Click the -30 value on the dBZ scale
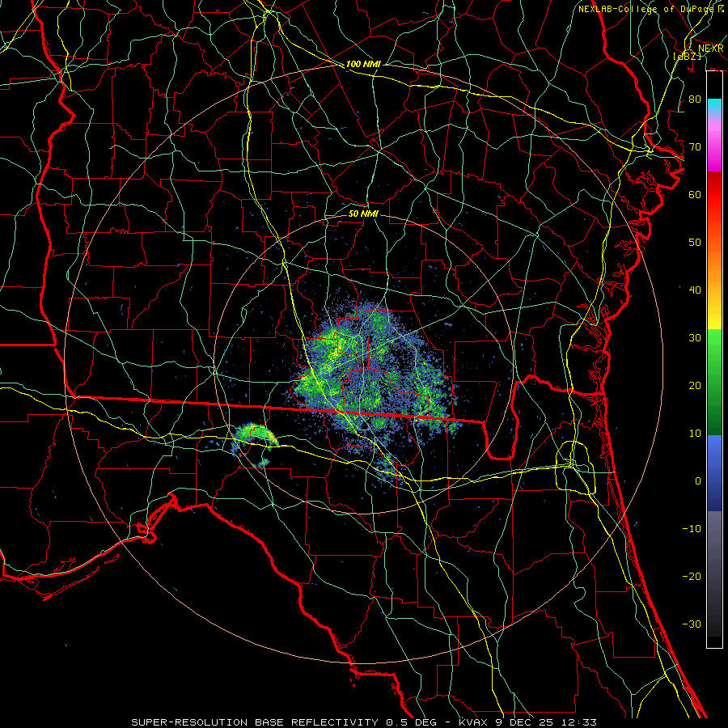Screen dimensions: 728x728 pyautogui.click(x=692, y=624)
